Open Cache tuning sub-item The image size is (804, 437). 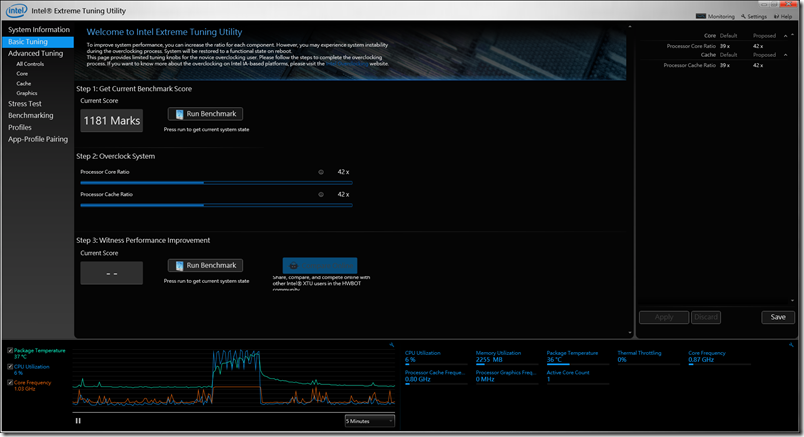pos(24,84)
